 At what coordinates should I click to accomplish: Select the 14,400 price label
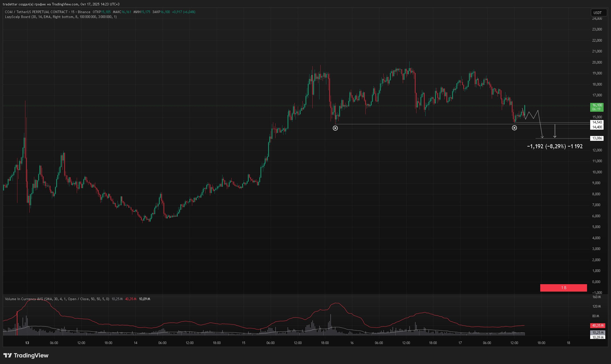pos(597,127)
